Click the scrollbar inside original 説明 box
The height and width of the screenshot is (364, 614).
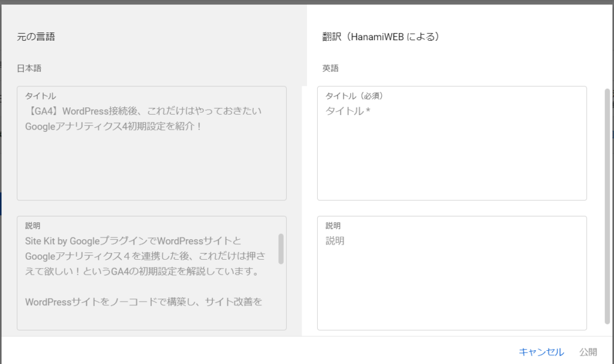(x=281, y=249)
